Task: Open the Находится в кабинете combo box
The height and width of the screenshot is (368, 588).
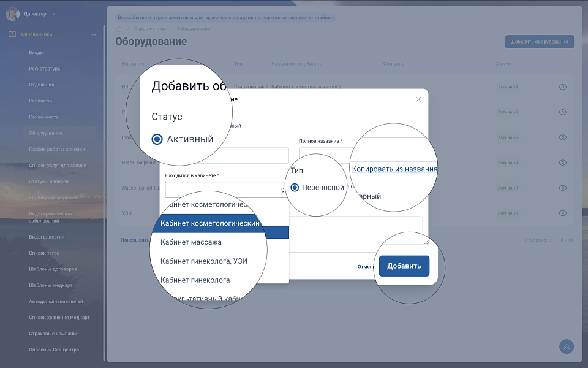Action: pyautogui.click(x=225, y=190)
